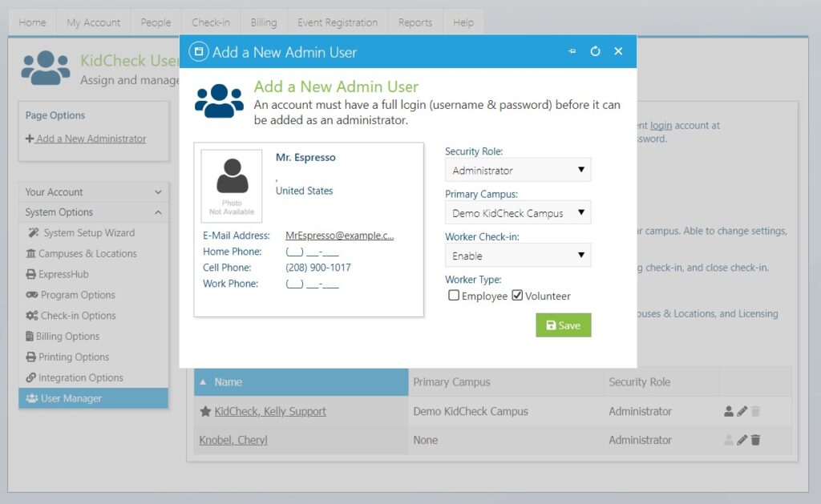Image resolution: width=821 pixels, height=504 pixels.
Task: Uncheck the Volunteer worker type
Action: pyautogui.click(x=518, y=296)
